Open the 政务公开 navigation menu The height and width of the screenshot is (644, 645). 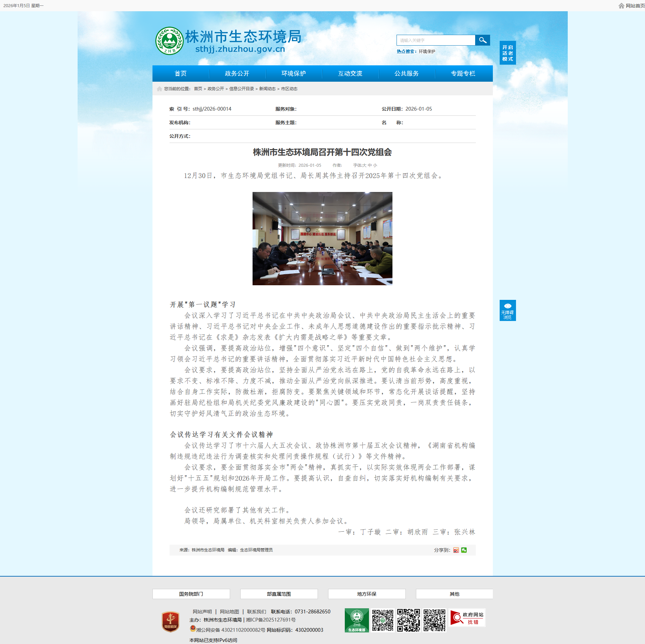click(237, 74)
